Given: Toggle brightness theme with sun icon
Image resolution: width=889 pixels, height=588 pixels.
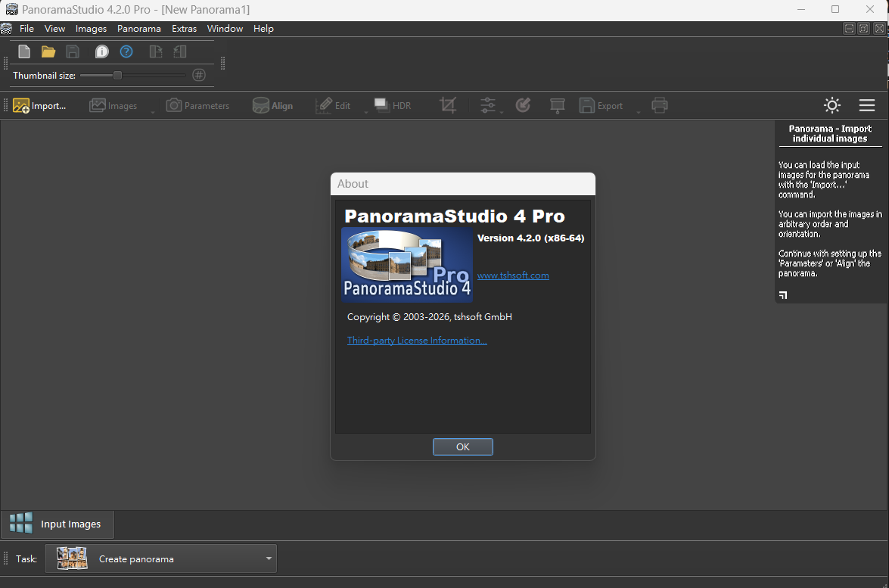Looking at the screenshot, I should [831, 105].
